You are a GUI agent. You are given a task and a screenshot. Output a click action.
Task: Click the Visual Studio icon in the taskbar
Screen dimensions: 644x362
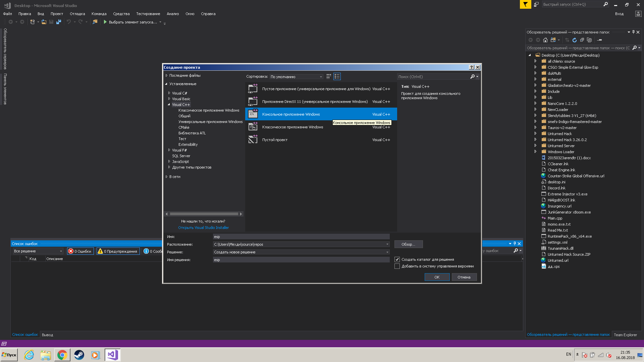coord(113,355)
